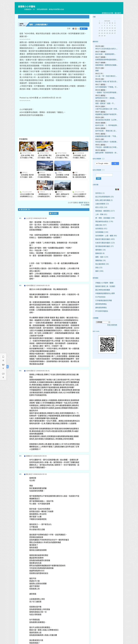Open the 唐崇榮牧師網站 link

pyautogui.click(x=101, y=304)
